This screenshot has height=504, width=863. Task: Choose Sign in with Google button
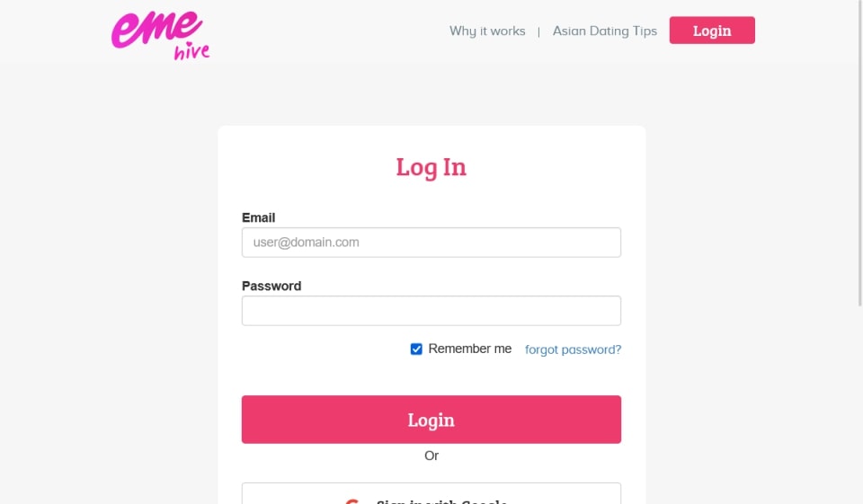(431, 496)
